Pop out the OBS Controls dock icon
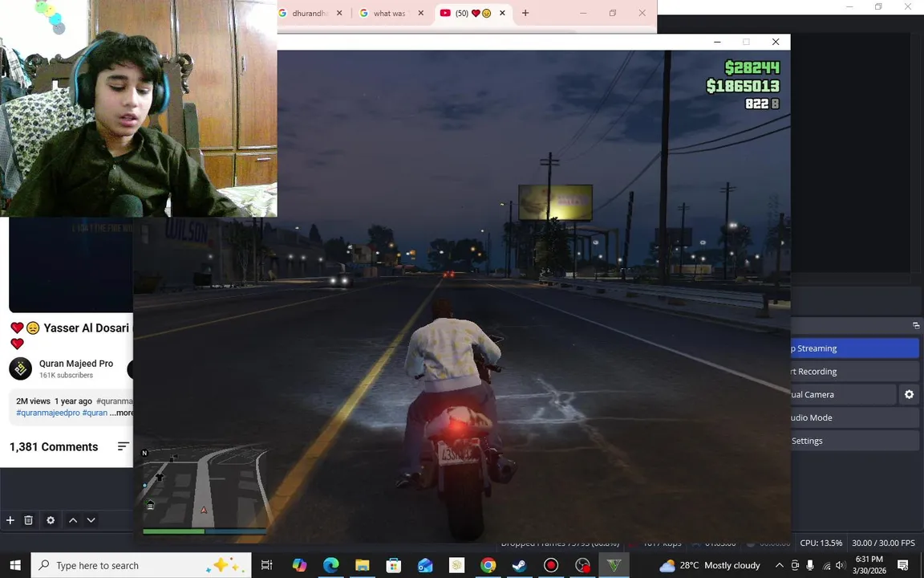 click(916, 326)
